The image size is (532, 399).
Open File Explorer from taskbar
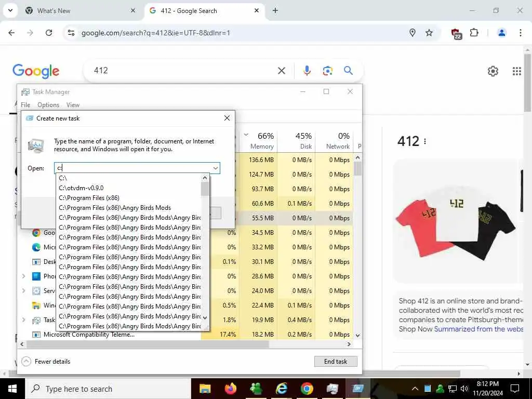point(205,389)
